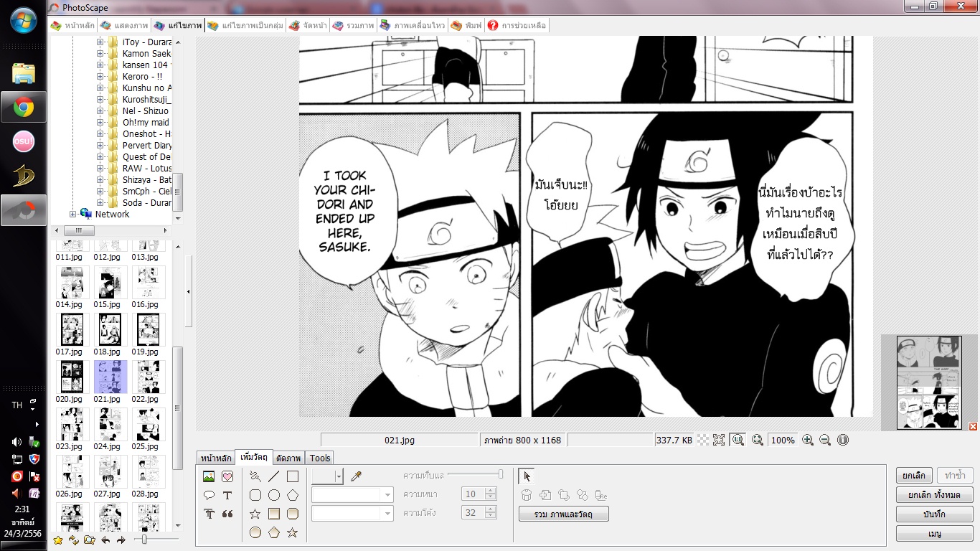Add current folder to favorites star

[x=58, y=540]
